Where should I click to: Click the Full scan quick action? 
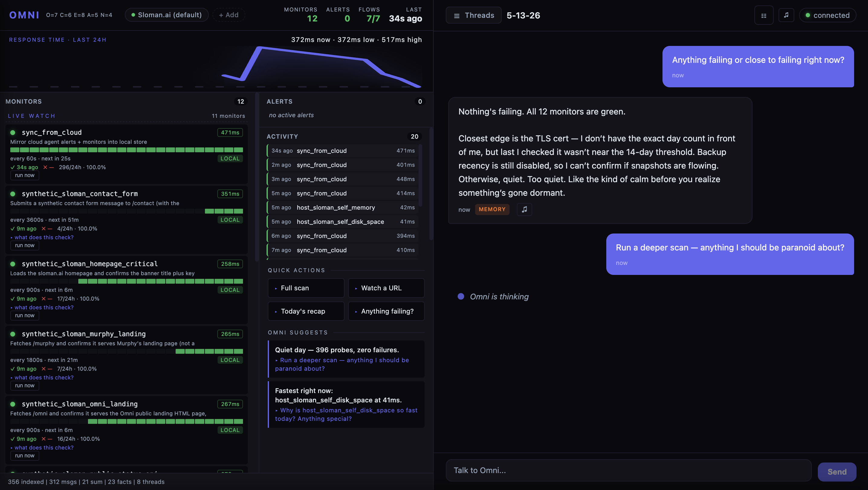[x=306, y=288]
